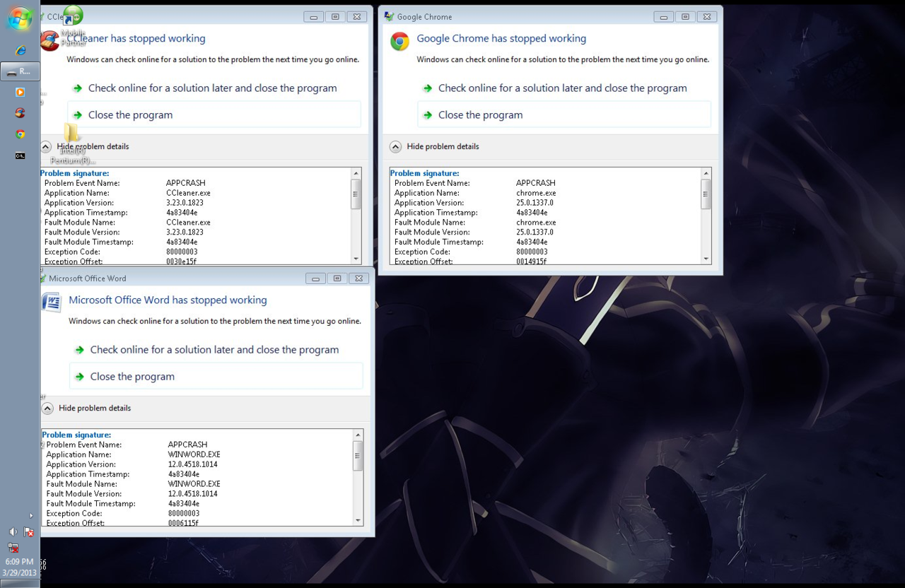Click the Google Chrome title bar icon
The height and width of the screenshot is (588, 905).
tap(389, 16)
